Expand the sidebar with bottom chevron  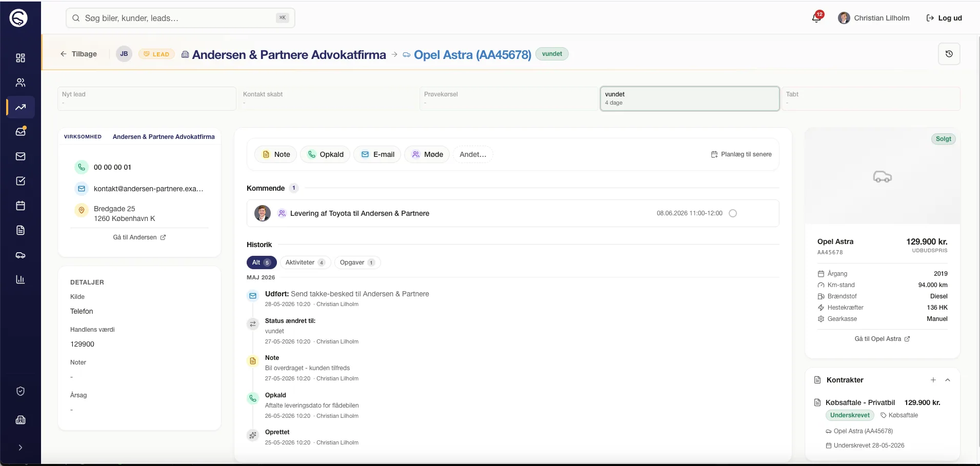tap(21, 448)
